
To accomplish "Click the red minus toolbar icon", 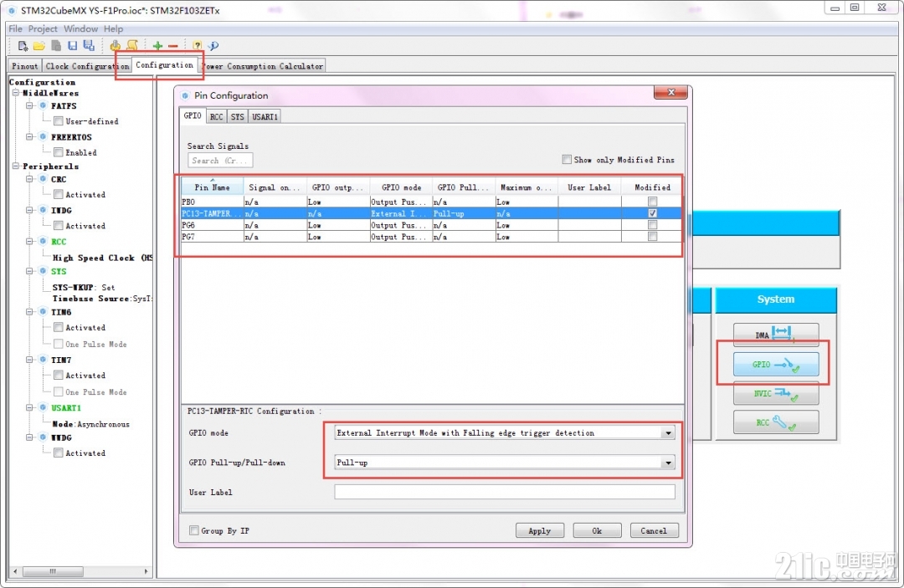I will [173, 46].
